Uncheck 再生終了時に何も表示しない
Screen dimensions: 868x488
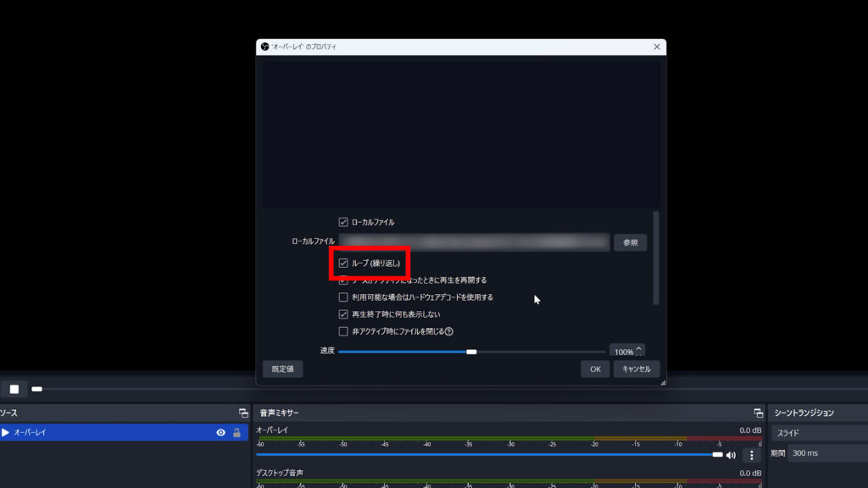click(x=344, y=314)
